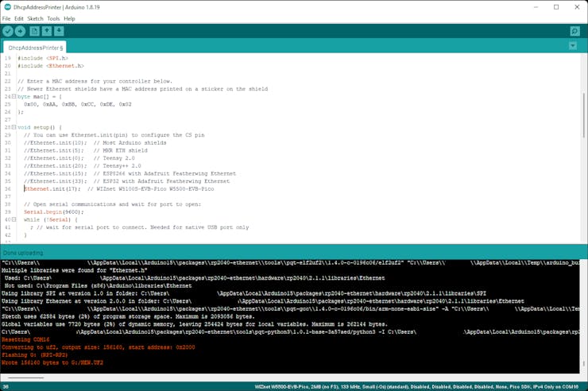Screen dimensions: 588x391
Task: Click the //Ethernet.init(33) ESP32 comment line
Action: (127, 181)
